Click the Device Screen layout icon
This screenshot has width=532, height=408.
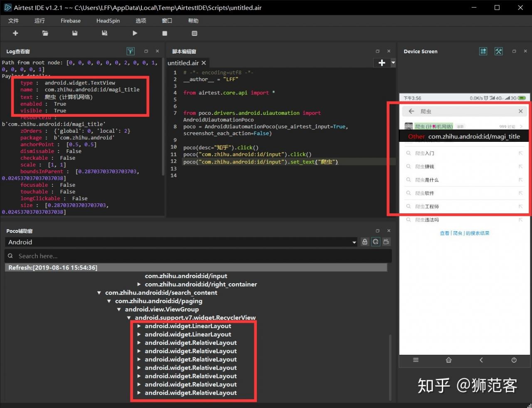pyautogui.click(x=483, y=51)
